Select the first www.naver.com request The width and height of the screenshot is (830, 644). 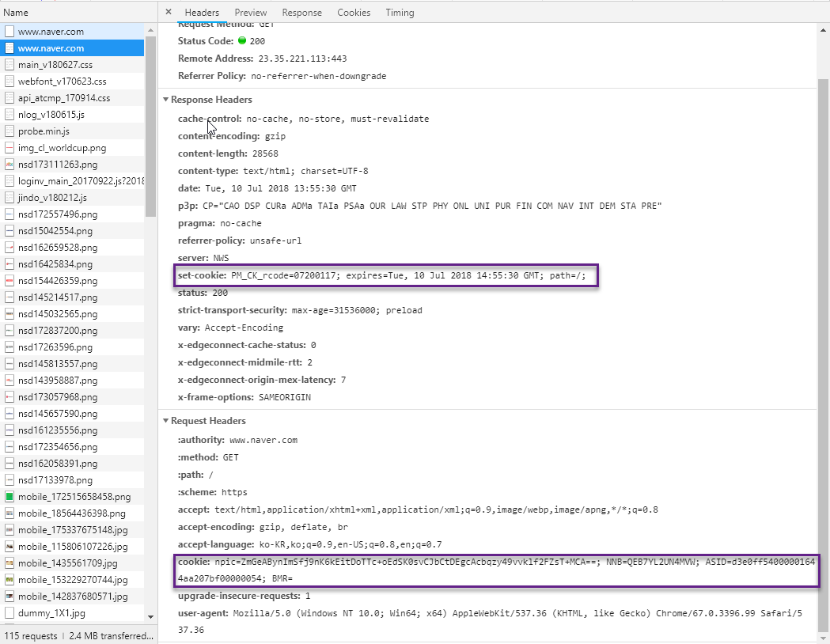coord(51,32)
